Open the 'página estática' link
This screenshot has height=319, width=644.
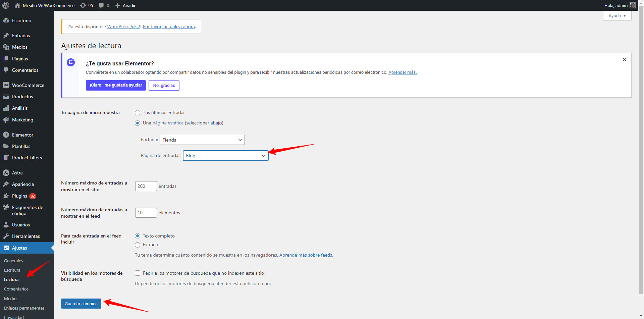(168, 123)
